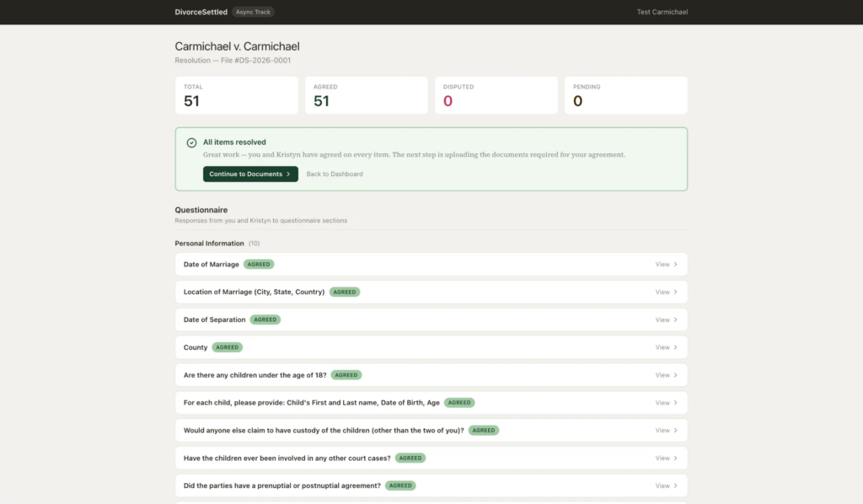Select the Disputed 0 stat card
Screen dimensions: 863x504
[x=496, y=95]
